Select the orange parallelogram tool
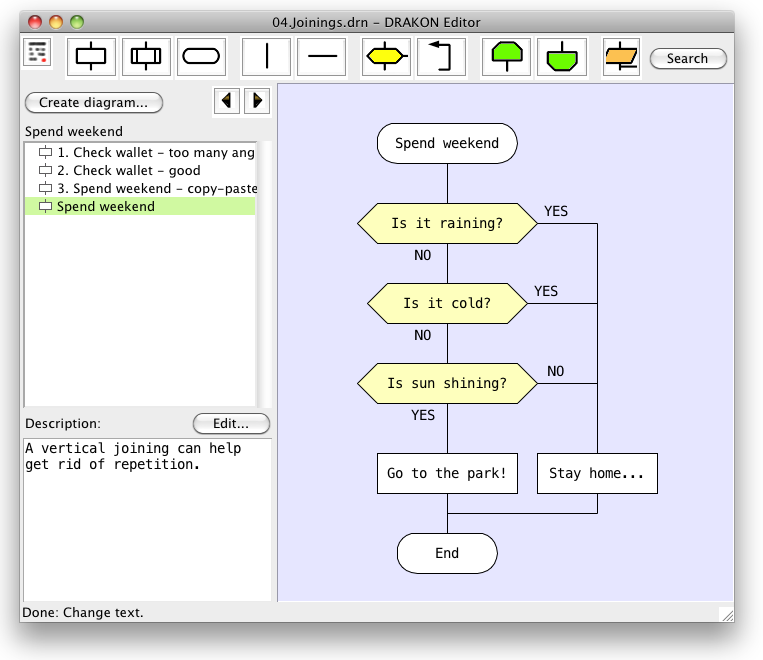763x660 pixels. click(621, 57)
